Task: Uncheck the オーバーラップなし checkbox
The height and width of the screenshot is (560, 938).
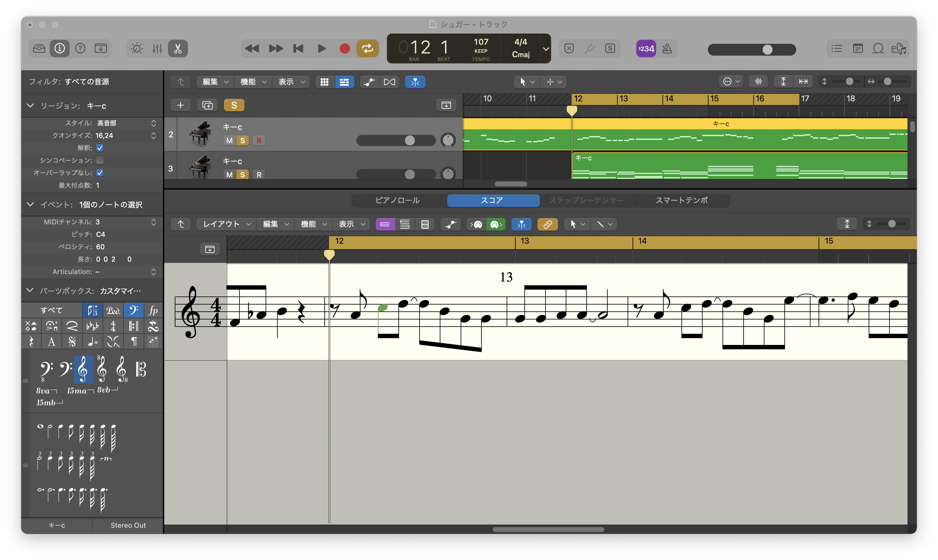Action: pos(100,173)
